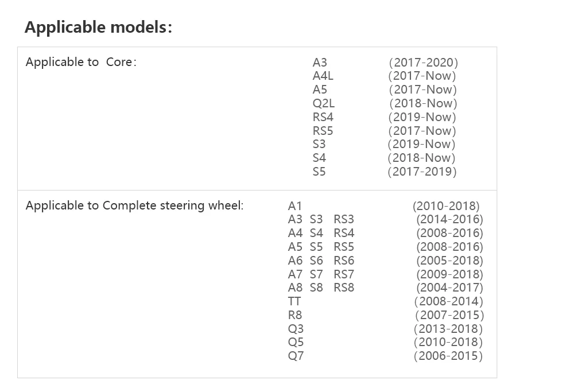Image resolution: width=574 pixels, height=392 pixels.
Task: Select the Q7 model entry
Action: [x=296, y=356]
